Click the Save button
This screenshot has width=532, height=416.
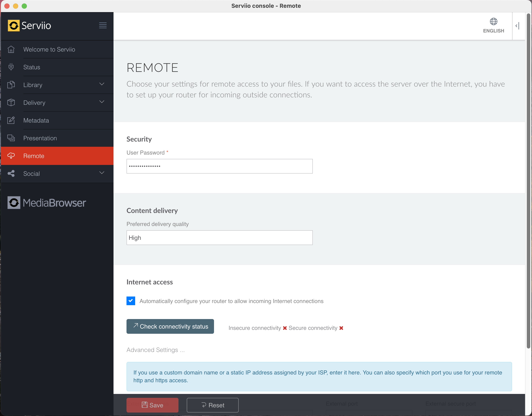152,405
